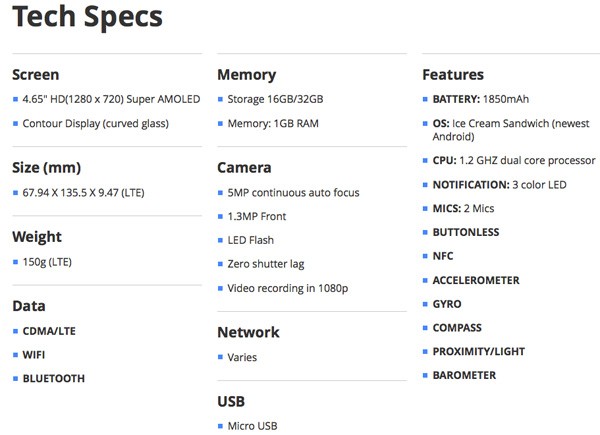Viewport: 600px width, 435px height.
Task: Select the Zero shutter lag item
Action: point(265,264)
